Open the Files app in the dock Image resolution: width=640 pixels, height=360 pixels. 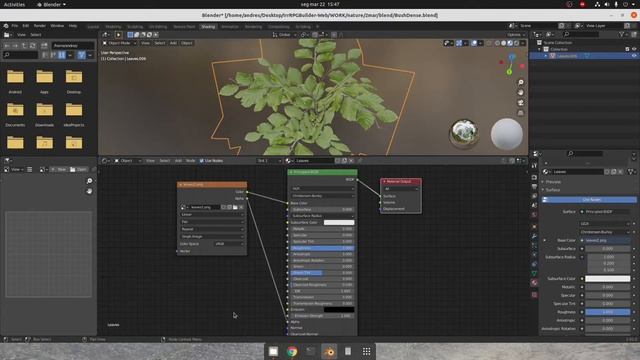tap(273, 351)
